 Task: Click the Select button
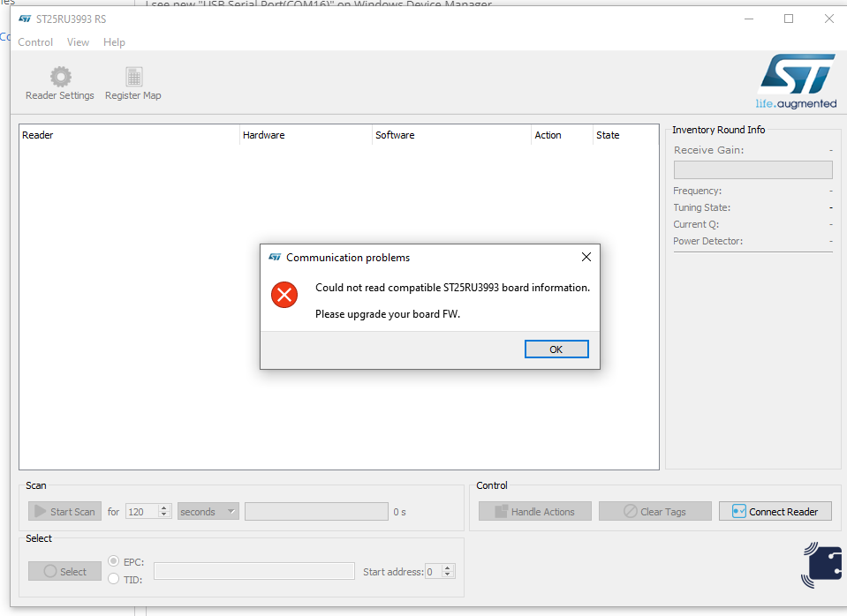(x=64, y=571)
